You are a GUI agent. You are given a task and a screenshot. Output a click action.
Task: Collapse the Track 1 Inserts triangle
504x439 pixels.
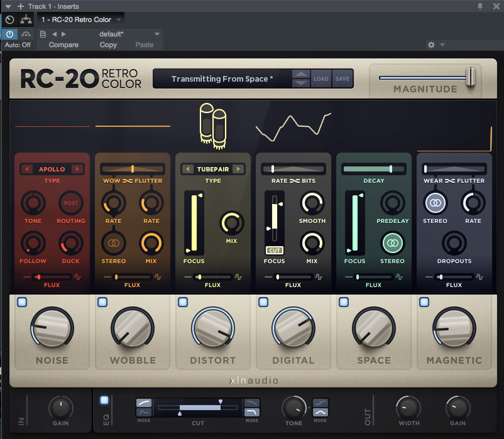click(8, 6)
